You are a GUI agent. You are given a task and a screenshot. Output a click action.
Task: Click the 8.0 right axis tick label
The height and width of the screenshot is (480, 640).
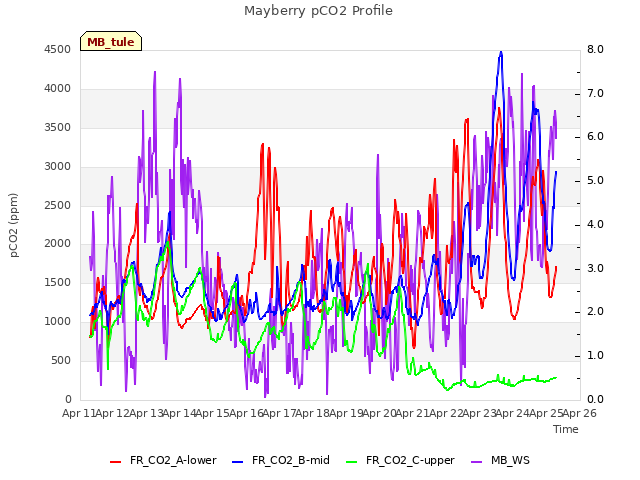595,49
